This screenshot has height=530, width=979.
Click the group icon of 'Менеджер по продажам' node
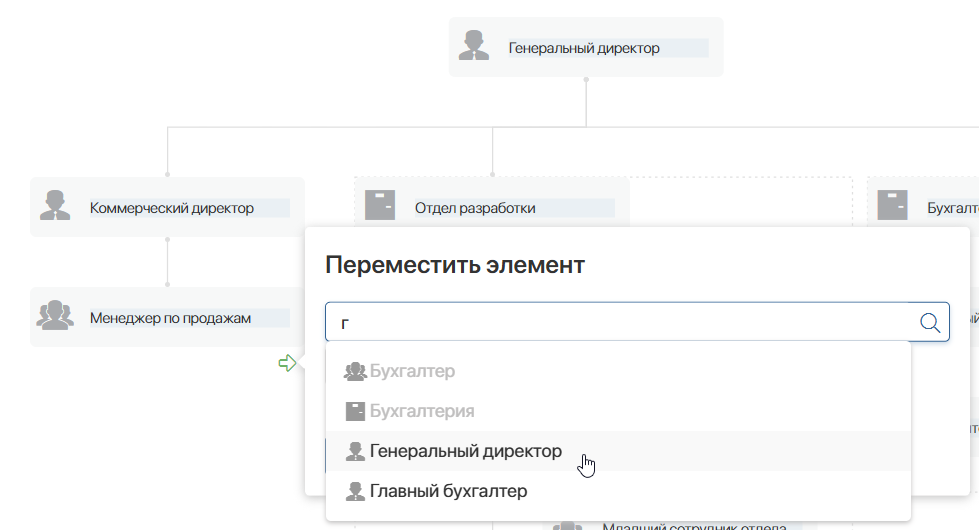55,315
